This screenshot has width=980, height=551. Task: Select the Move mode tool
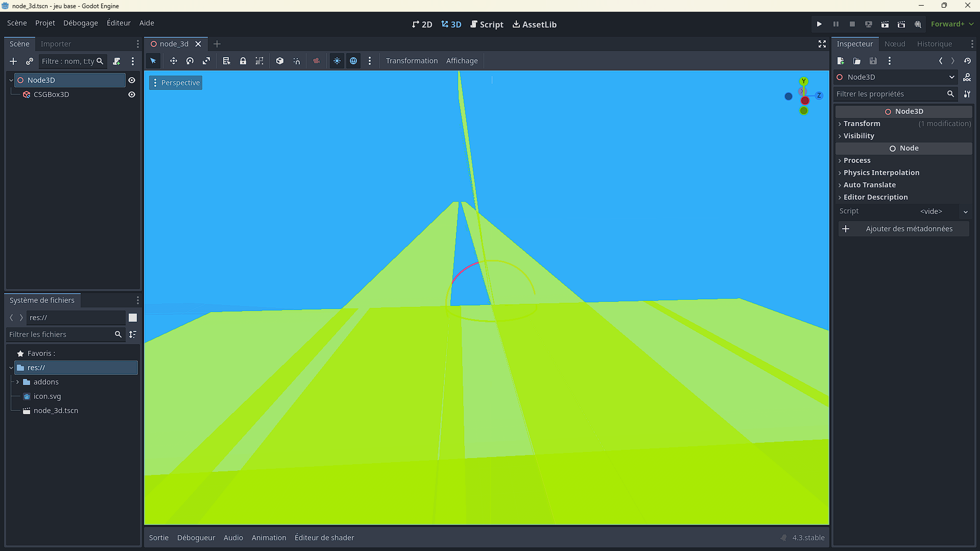pos(174,61)
